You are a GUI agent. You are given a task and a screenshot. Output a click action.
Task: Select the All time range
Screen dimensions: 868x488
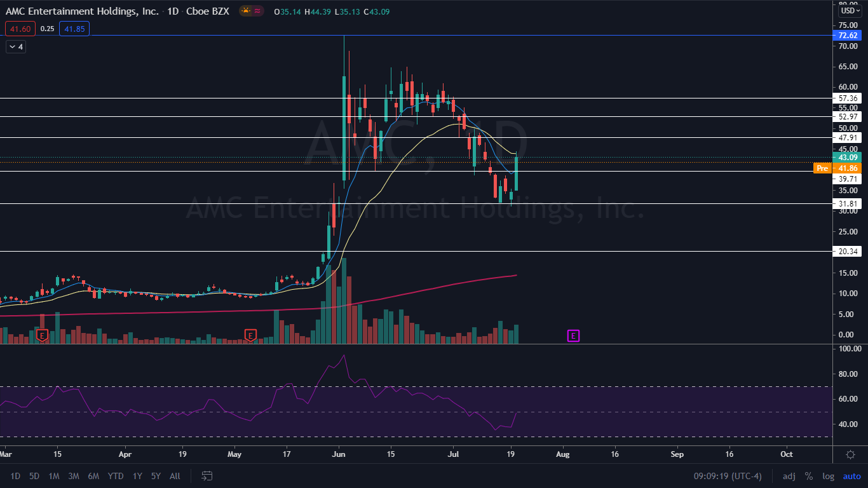pyautogui.click(x=175, y=476)
